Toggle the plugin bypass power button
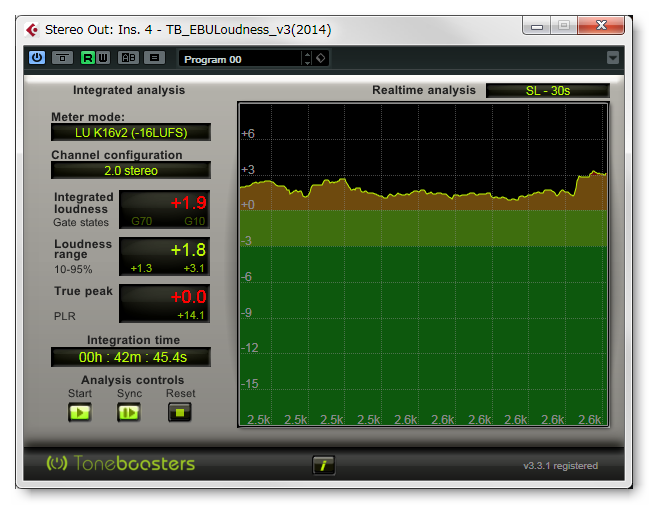This screenshot has height=516, width=660. tap(37, 58)
